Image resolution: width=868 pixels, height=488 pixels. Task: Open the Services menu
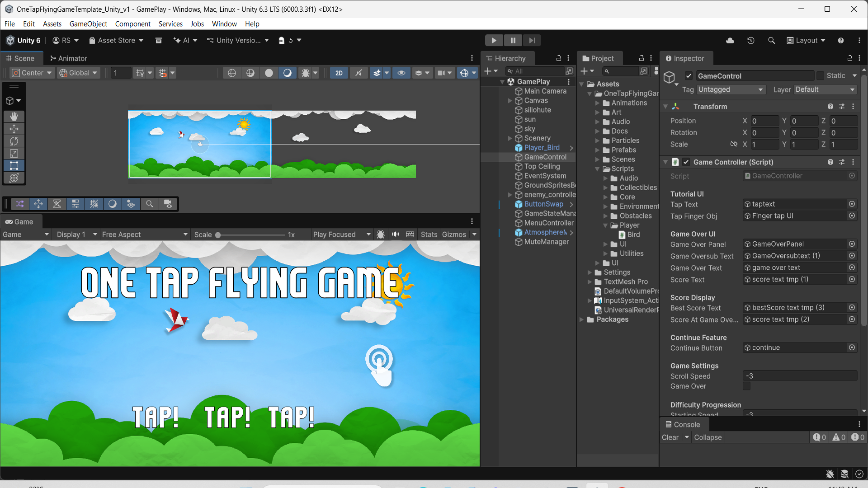pos(170,24)
